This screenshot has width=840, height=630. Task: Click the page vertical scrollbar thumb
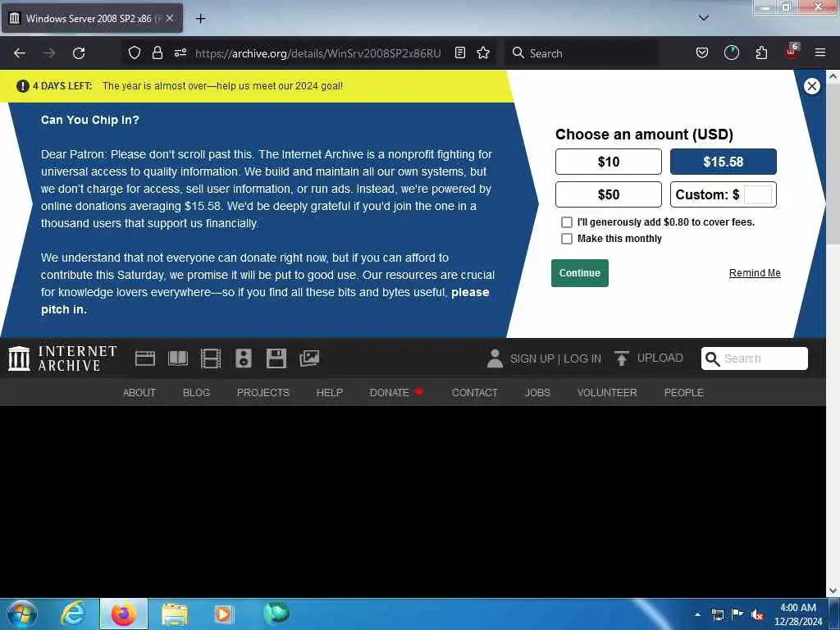click(833, 162)
